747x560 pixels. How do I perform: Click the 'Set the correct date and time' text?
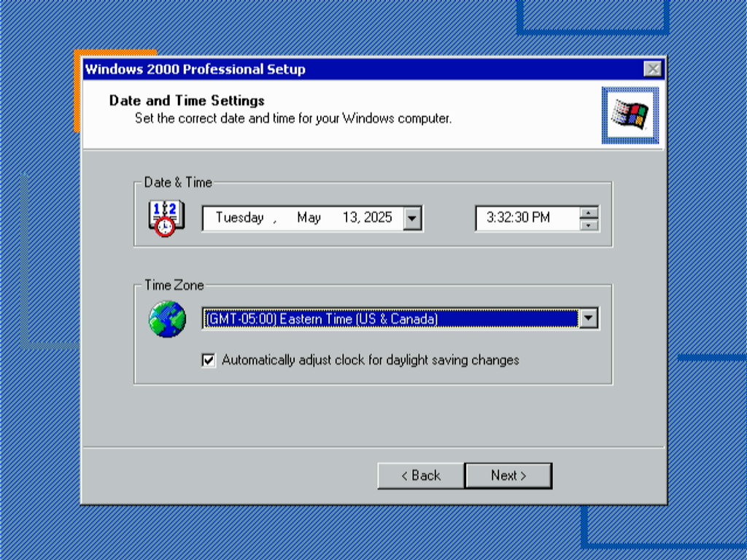(293, 118)
